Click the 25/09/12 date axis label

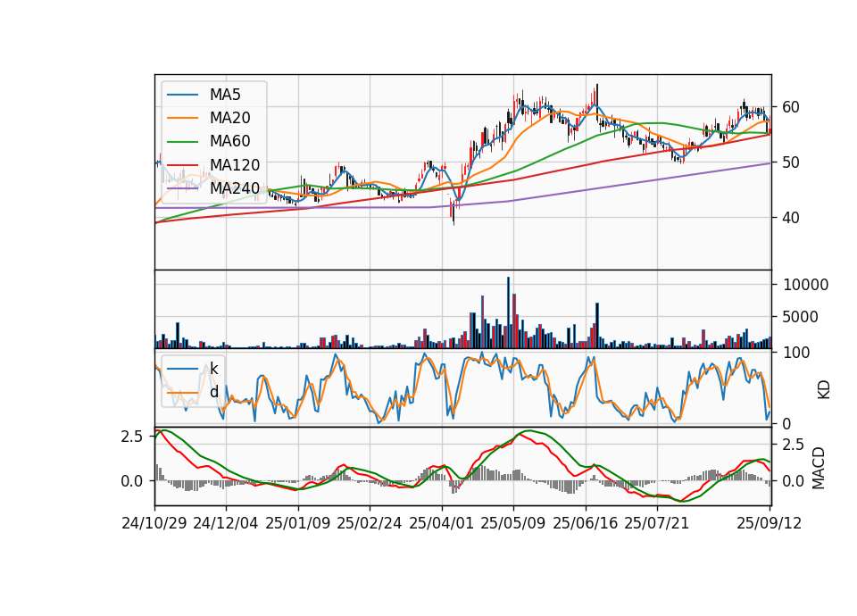coord(769,523)
